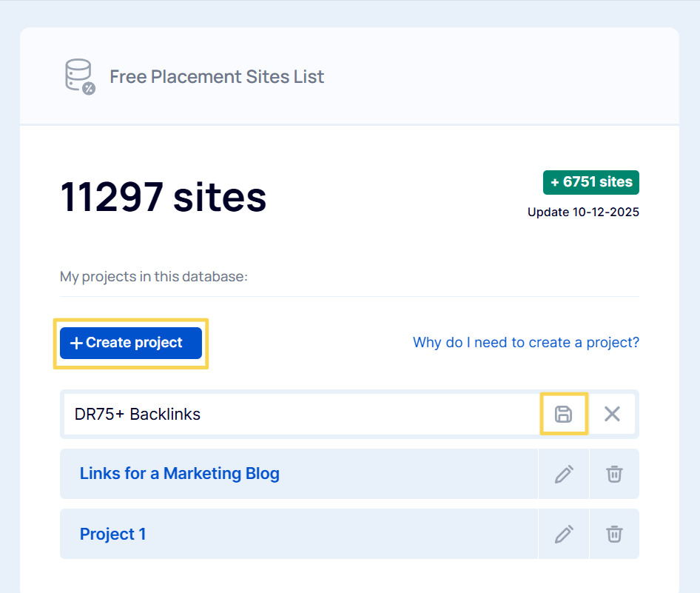The width and height of the screenshot is (700, 593).
Task: Click the trash icon for Project 1
Action: click(614, 534)
